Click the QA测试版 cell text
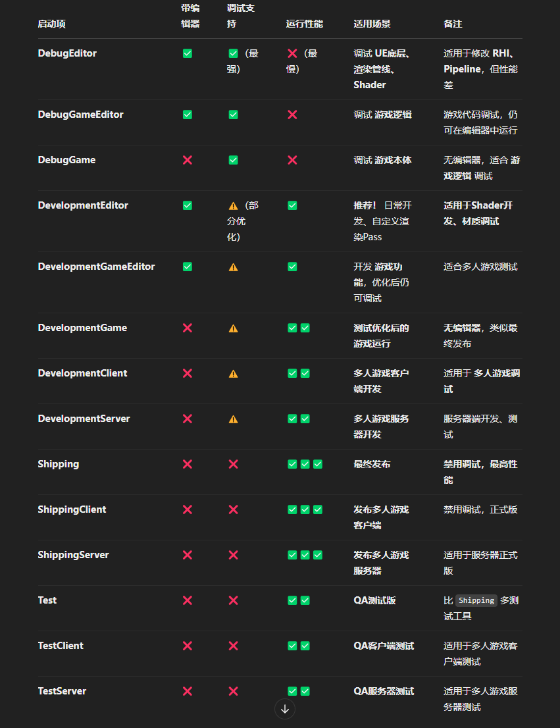This screenshot has width=560, height=728. click(374, 600)
